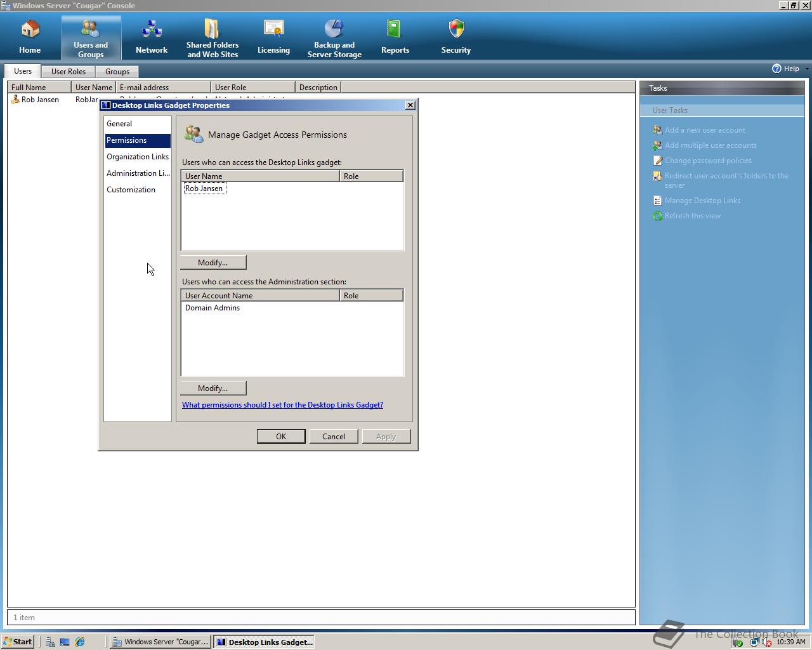Sort by User Name column in gadget list
This screenshot has width=812, height=650.
(261, 176)
